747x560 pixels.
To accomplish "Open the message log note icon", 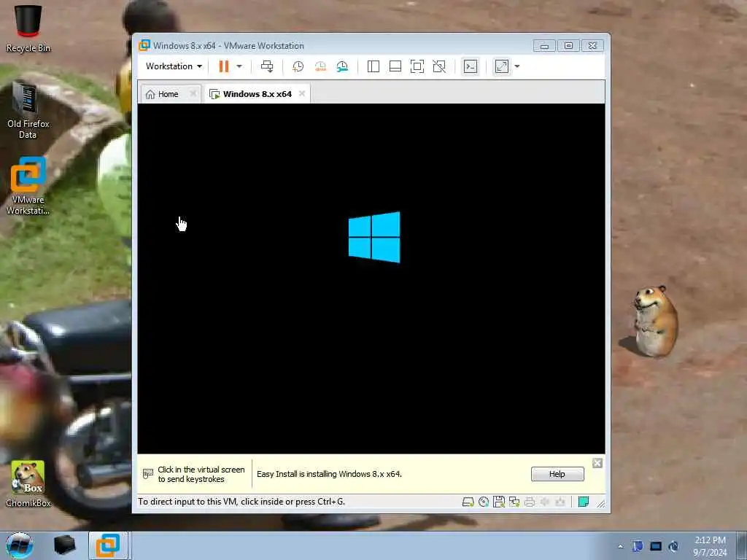I will (583, 502).
